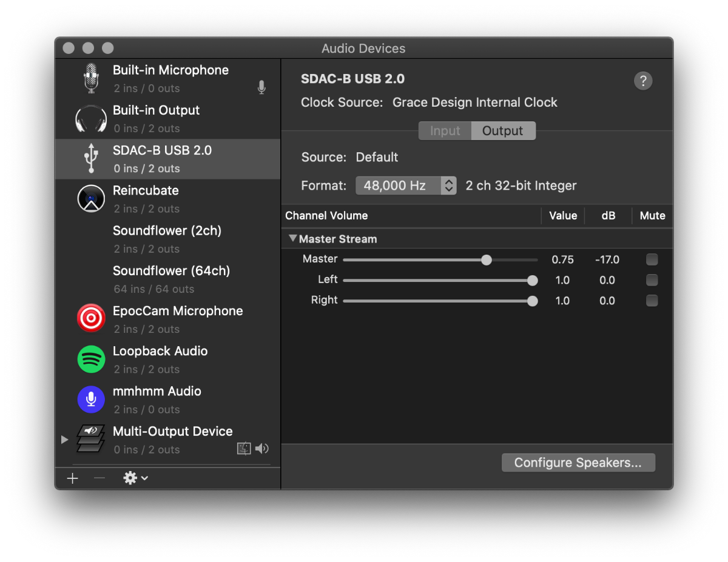
Task: Close the Audio Devices window
Action: [69, 48]
